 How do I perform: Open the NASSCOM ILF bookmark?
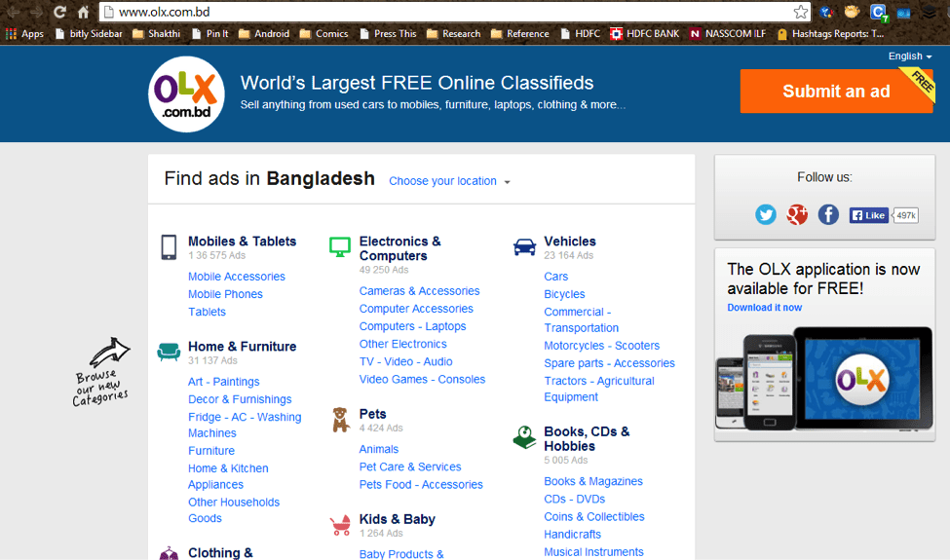click(x=727, y=34)
